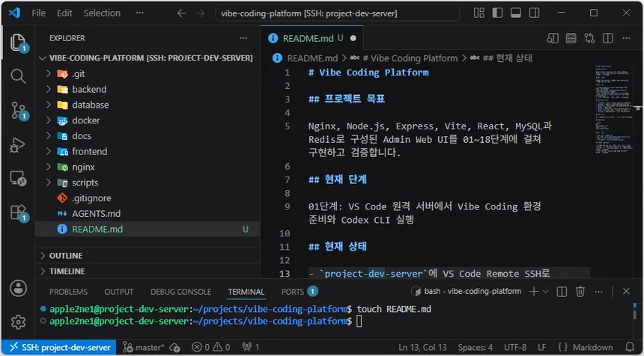Click the command center search box
This screenshot has height=356, width=644.
coord(337,13)
